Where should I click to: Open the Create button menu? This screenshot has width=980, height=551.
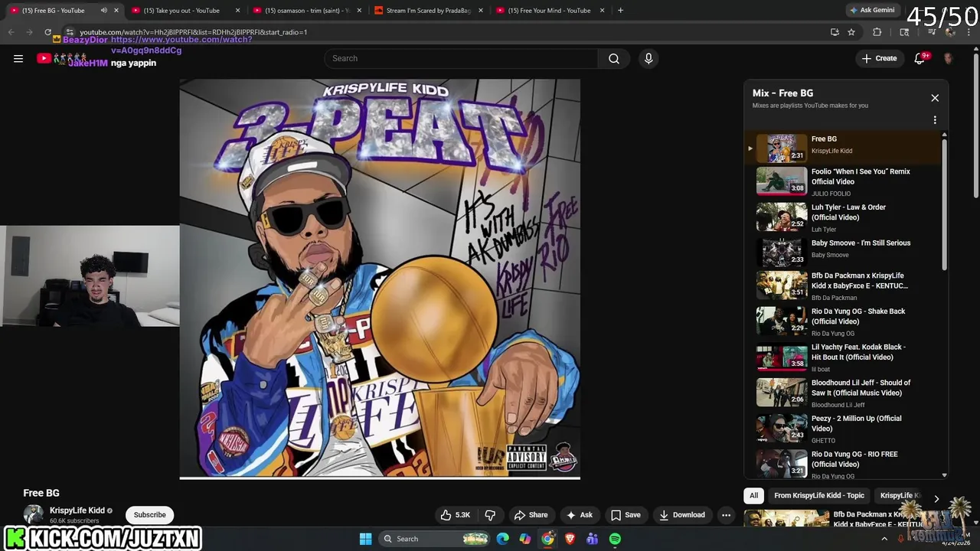879,58
